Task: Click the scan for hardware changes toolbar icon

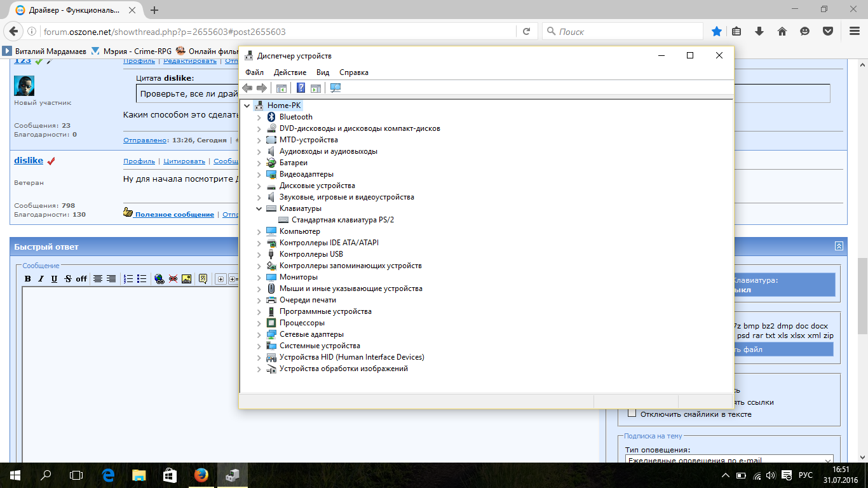Action: 336,88
